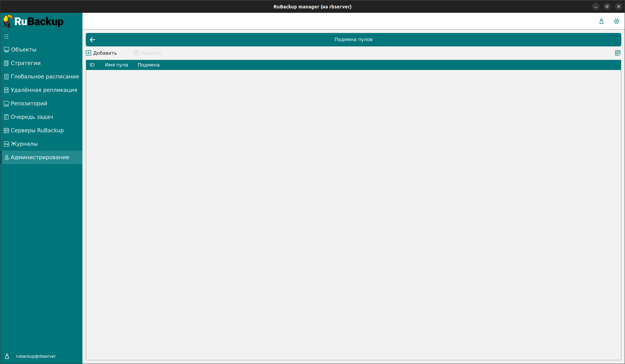
Task: Sort by Подмена column header
Action: (148, 65)
